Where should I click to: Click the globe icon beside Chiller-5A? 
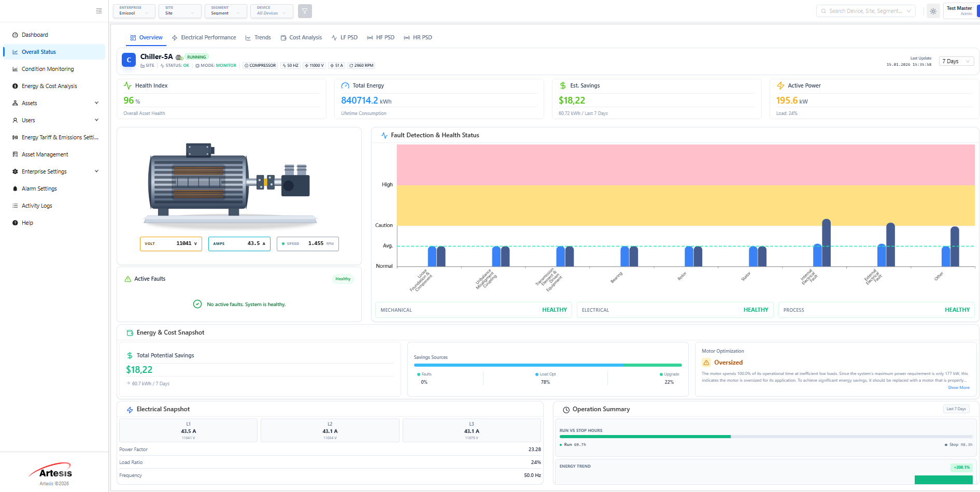click(x=179, y=57)
